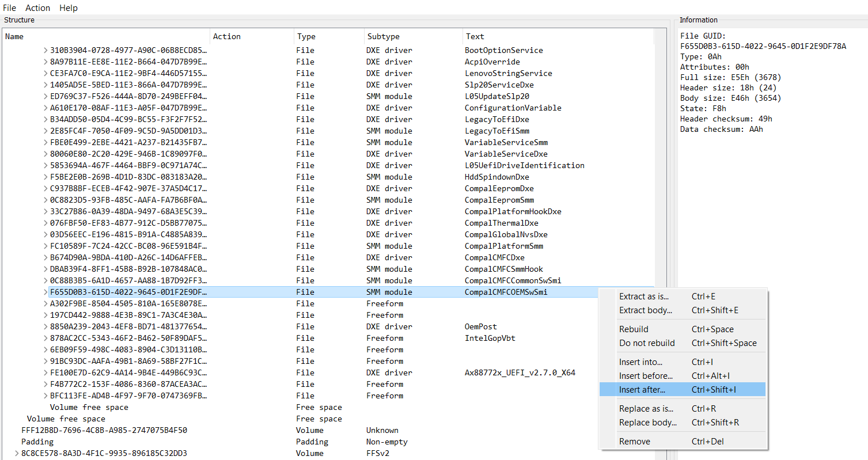Screen dimensions: 868x460
Task: Select the FFF12B8D Unknown volume row
Action: (x=328, y=430)
